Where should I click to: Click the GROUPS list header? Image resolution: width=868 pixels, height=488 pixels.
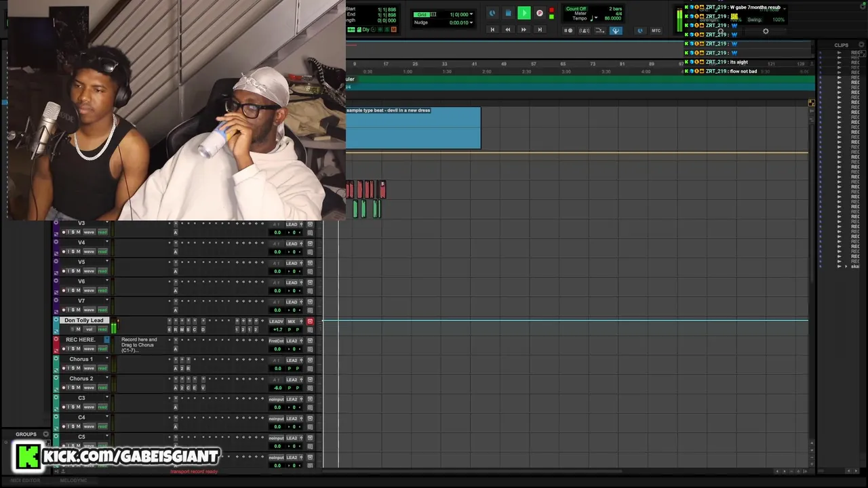point(26,434)
